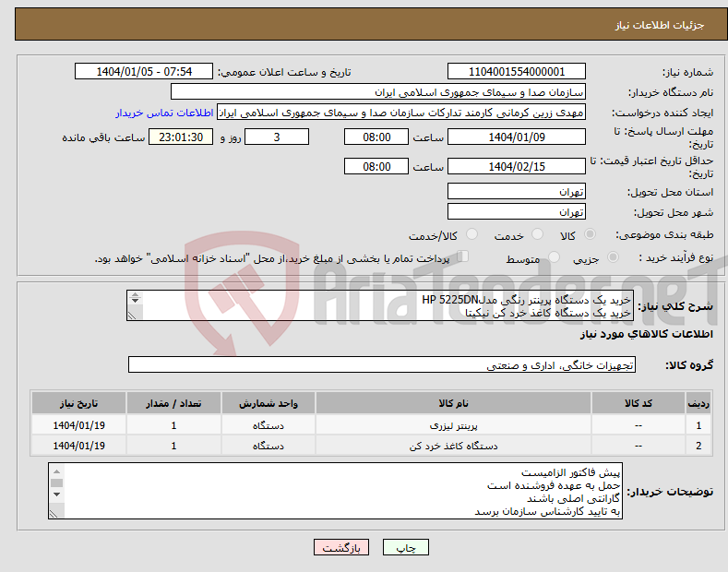Click column header واحد شمارش

coord(269,403)
